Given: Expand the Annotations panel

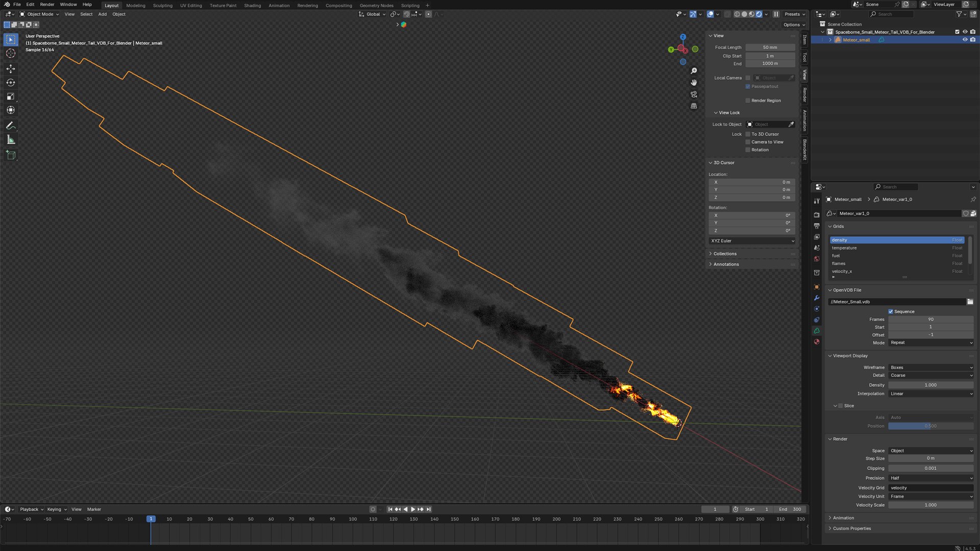Looking at the screenshot, I should tap(726, 264).
